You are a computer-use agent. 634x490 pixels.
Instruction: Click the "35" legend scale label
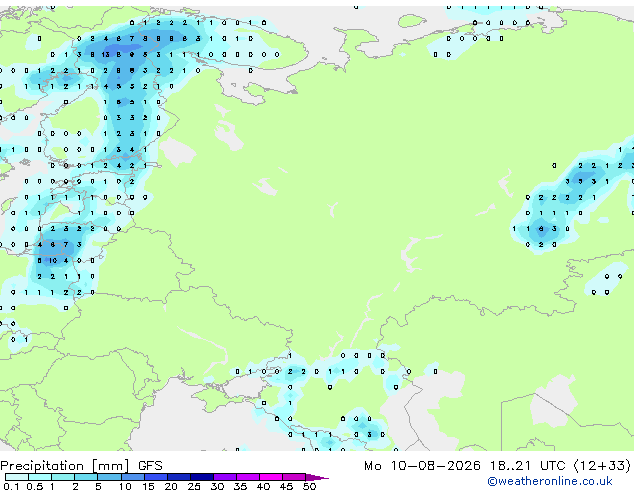(x=240, y=486)
